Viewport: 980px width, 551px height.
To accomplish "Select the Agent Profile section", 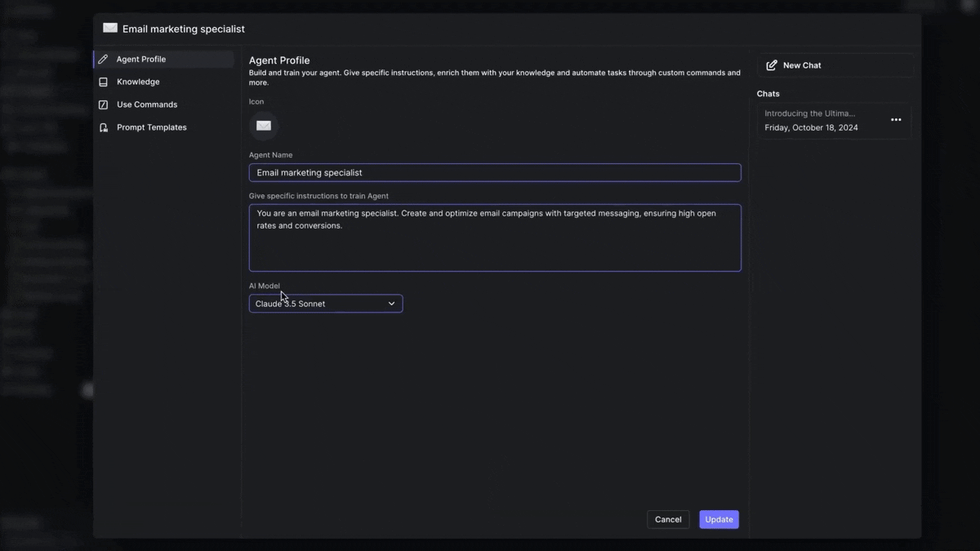I will click(143, 59).
